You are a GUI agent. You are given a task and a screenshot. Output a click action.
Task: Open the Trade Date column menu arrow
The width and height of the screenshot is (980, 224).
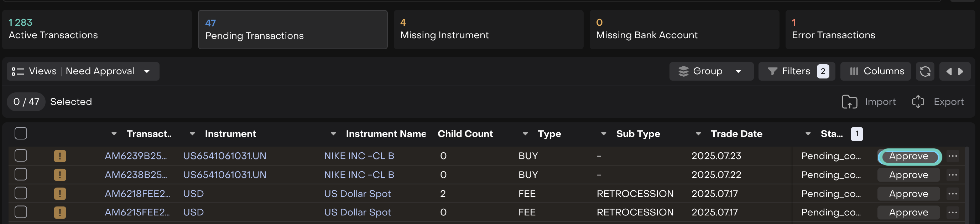pos(698,134)
